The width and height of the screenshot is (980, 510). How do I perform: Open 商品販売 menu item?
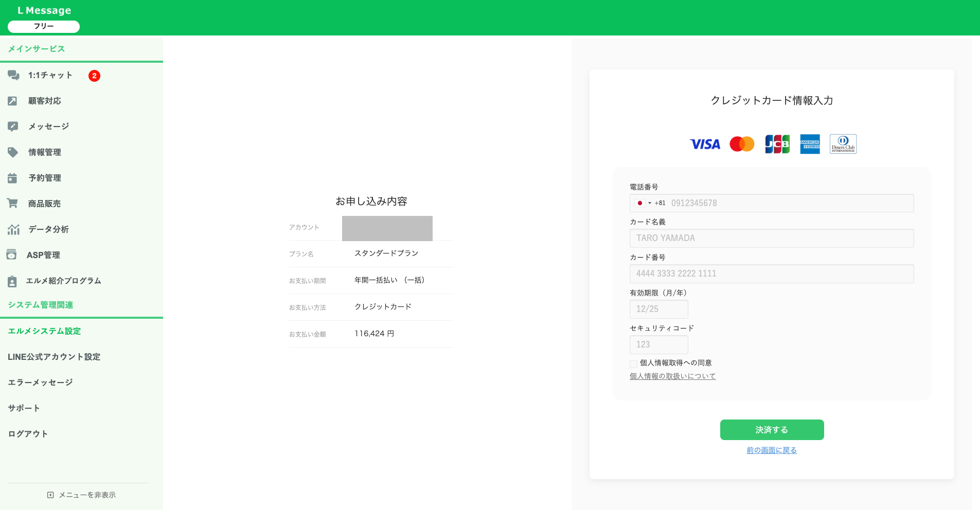(x=45, y=204)
